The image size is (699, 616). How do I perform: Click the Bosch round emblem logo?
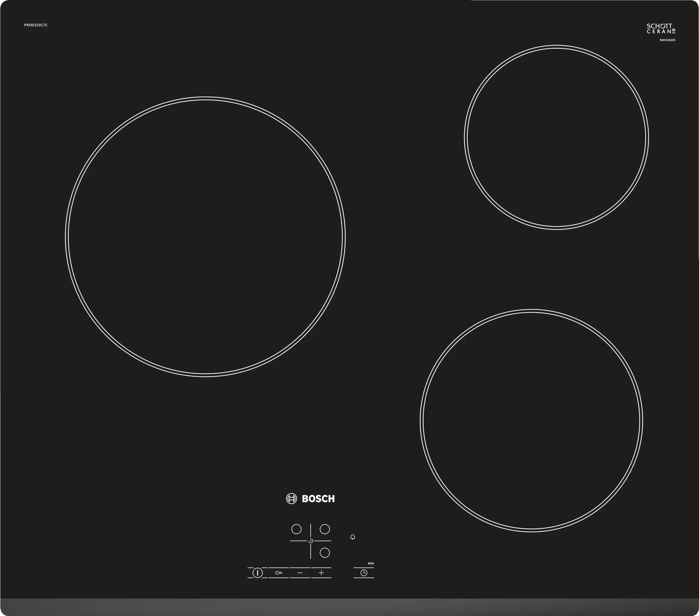coord(292,499)
